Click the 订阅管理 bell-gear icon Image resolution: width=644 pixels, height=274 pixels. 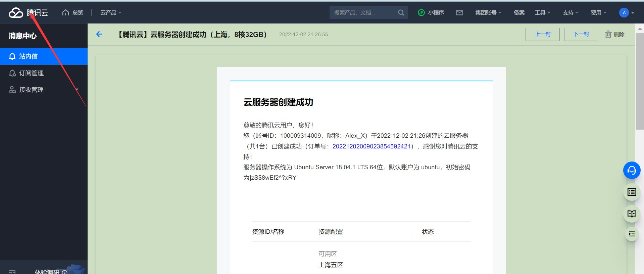12,73
